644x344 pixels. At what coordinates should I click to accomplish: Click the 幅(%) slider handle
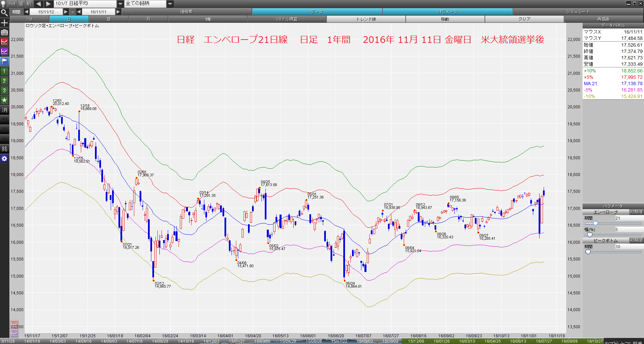(x=590, y=235)
